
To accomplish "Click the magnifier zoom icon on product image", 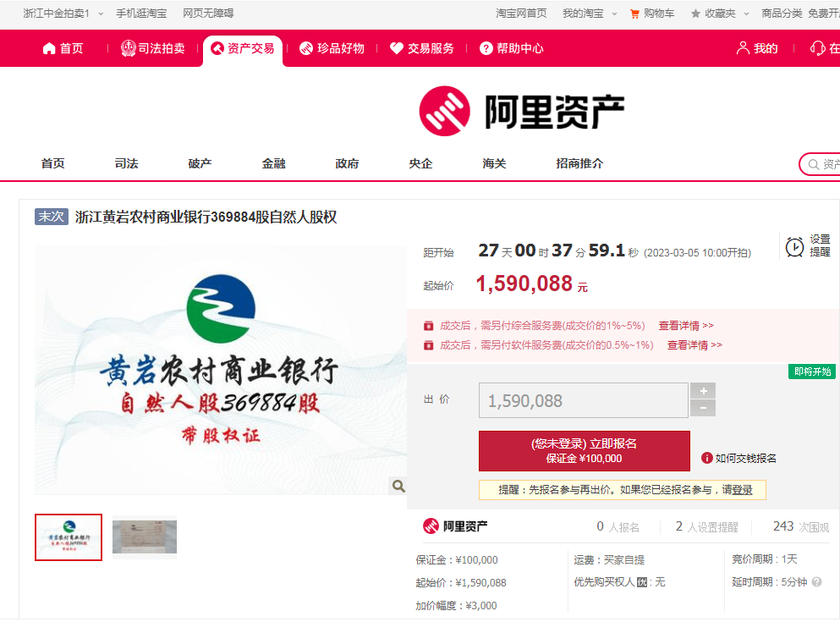I will tap(398, 486).
